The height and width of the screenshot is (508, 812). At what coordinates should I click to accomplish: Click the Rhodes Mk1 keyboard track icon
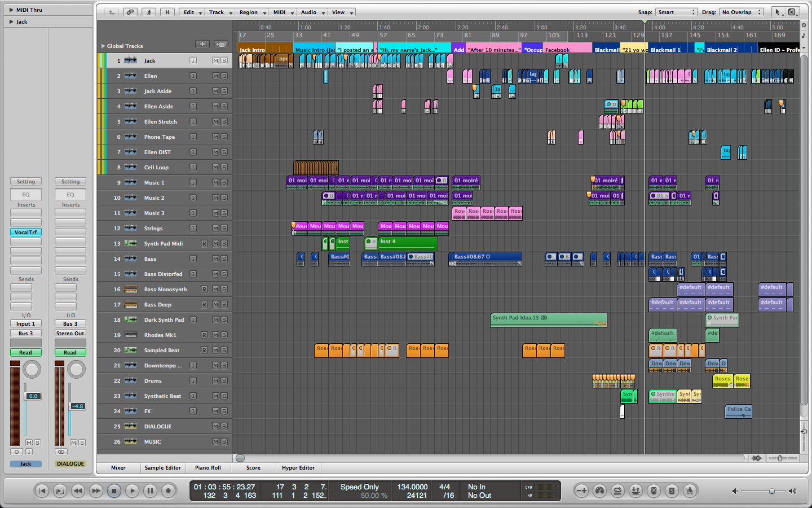(x=130, y=335)
